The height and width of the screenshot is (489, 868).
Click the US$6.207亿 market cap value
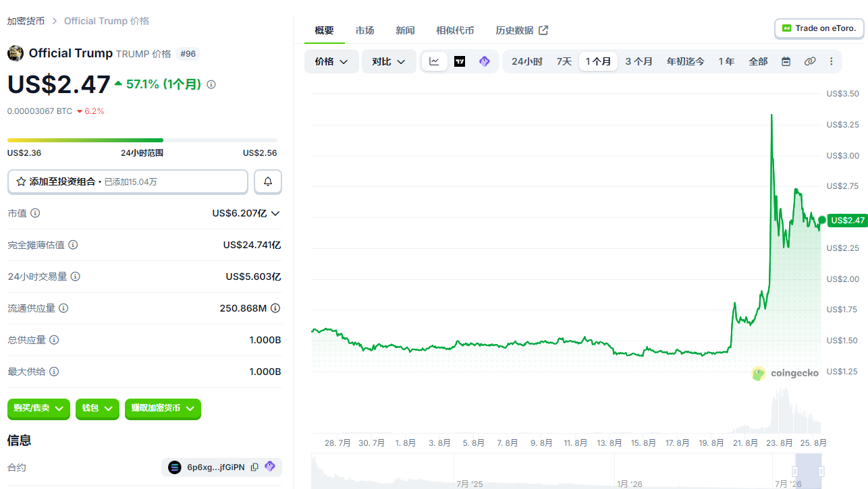[239, 213]
